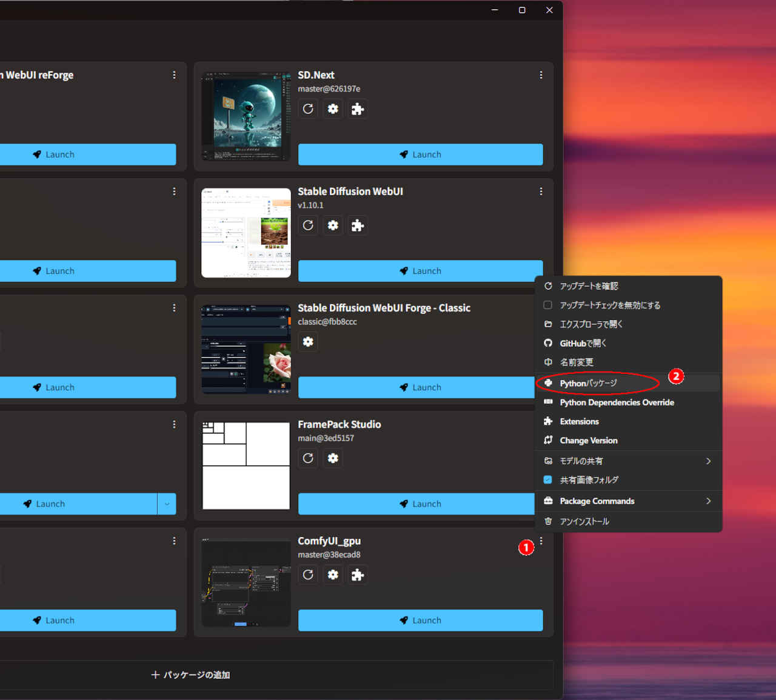Image resolution: width=776 pixels, height=700 pixels.
Task: Click version text master@626197e
Action: click(329, 89)
